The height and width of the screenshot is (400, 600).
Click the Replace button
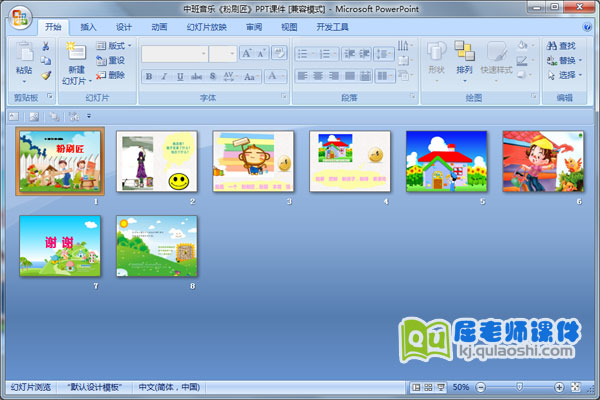click(564, 60)
